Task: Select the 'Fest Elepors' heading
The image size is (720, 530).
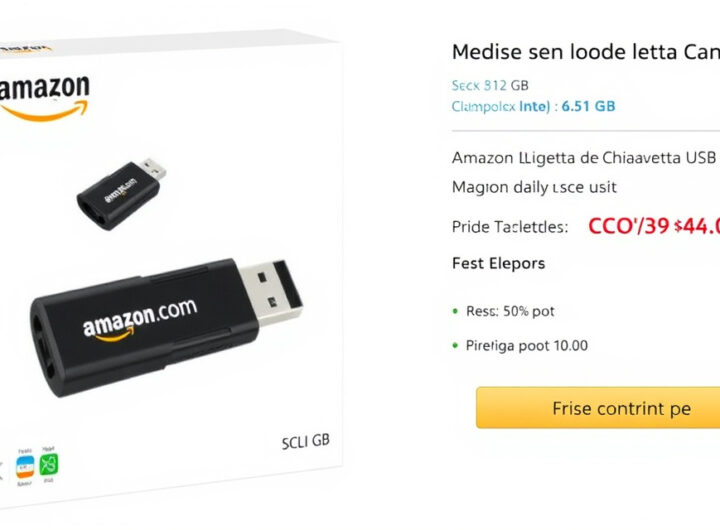Action: [x=498, y=264]
